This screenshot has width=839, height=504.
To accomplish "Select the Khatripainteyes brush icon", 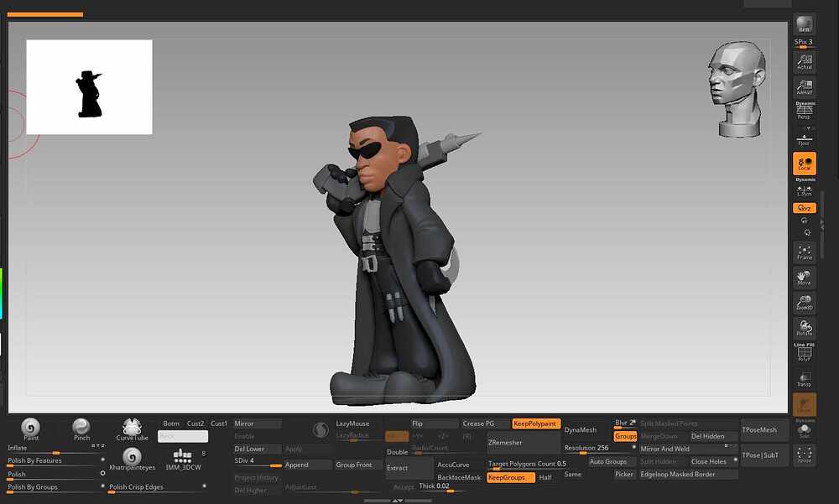I will click(x=132, y=458).
